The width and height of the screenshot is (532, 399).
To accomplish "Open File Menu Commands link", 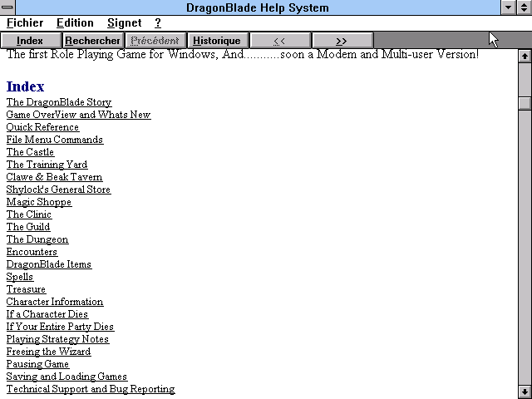I will tap(55, 140).
